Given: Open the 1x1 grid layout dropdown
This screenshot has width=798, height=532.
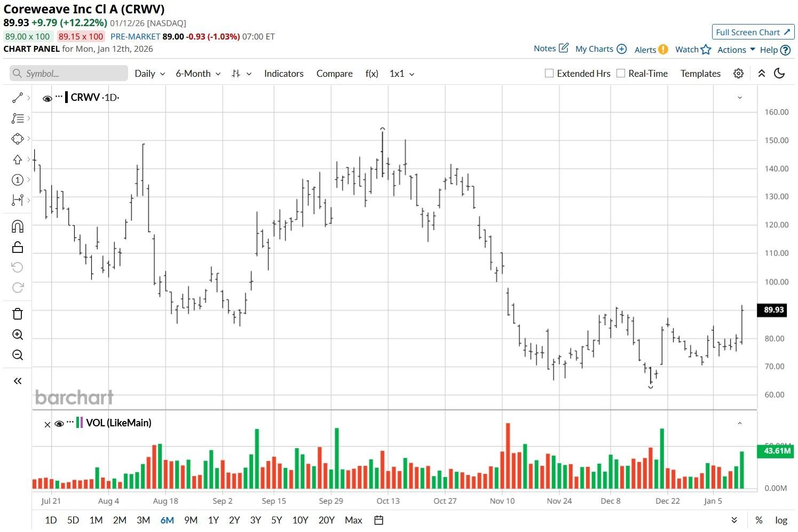Looking at the screenshot, I should pyautogui.click(x=402, y=74).
